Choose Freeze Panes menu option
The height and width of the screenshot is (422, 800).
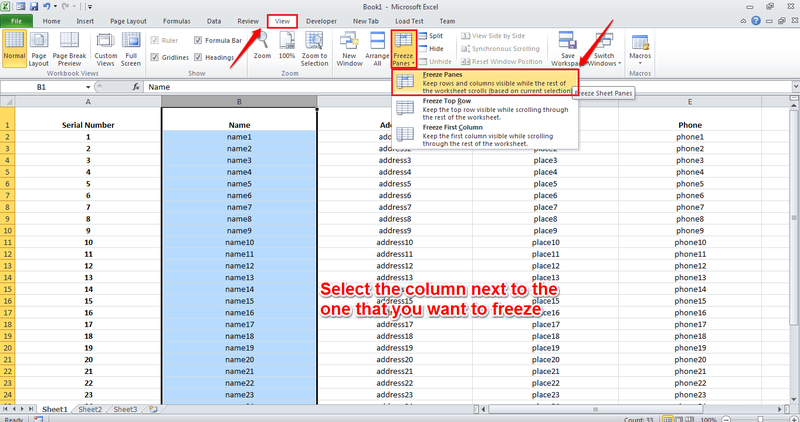pos(485,83)
